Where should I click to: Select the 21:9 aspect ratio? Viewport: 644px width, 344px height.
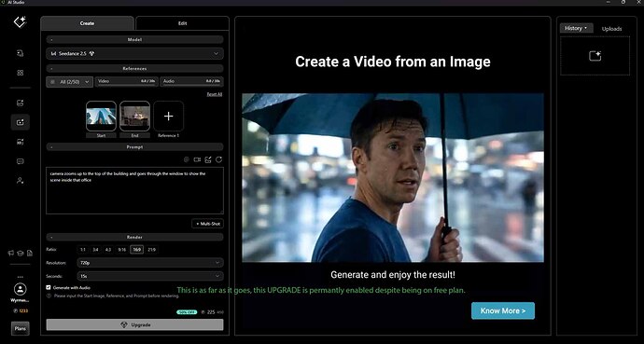(151, 249)
